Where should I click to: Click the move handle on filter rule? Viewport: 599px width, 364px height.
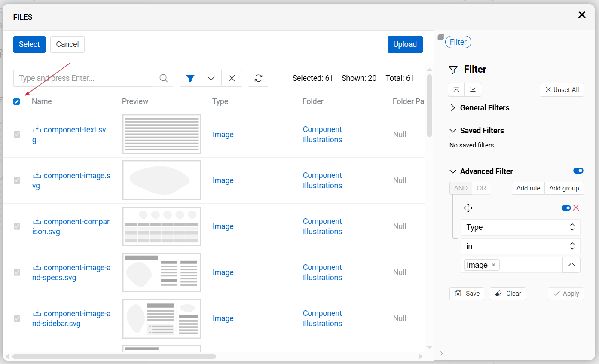pyautogui.click(x=468, y=208)
